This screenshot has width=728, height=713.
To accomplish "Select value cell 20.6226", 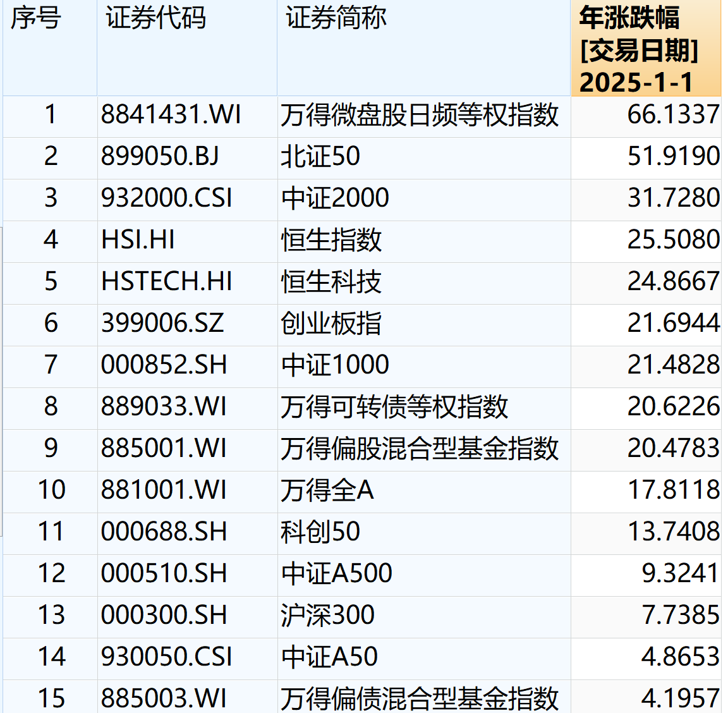I will click(646, 409).
